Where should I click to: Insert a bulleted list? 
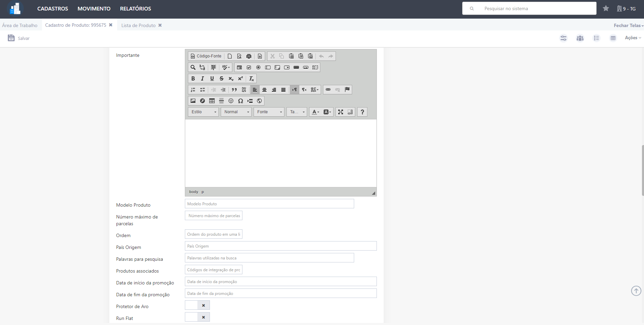(202, 90)
